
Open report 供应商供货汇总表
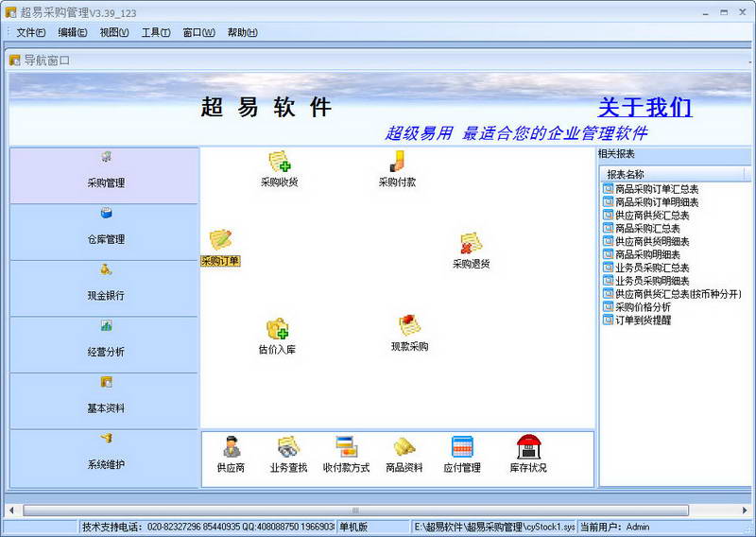click(x=646, y=216)
